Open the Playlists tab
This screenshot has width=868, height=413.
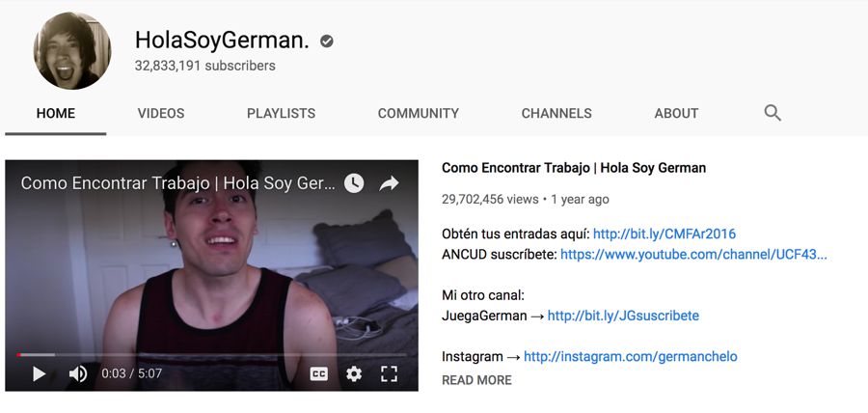tap(282, 114)
